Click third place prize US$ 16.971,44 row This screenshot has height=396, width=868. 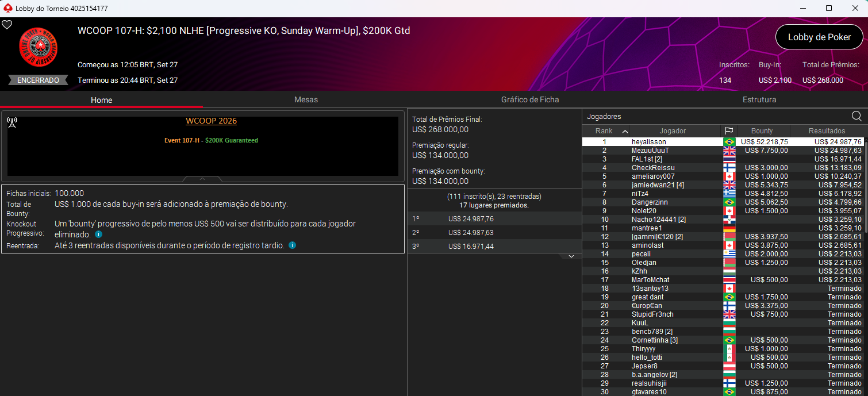pos(494,246)
